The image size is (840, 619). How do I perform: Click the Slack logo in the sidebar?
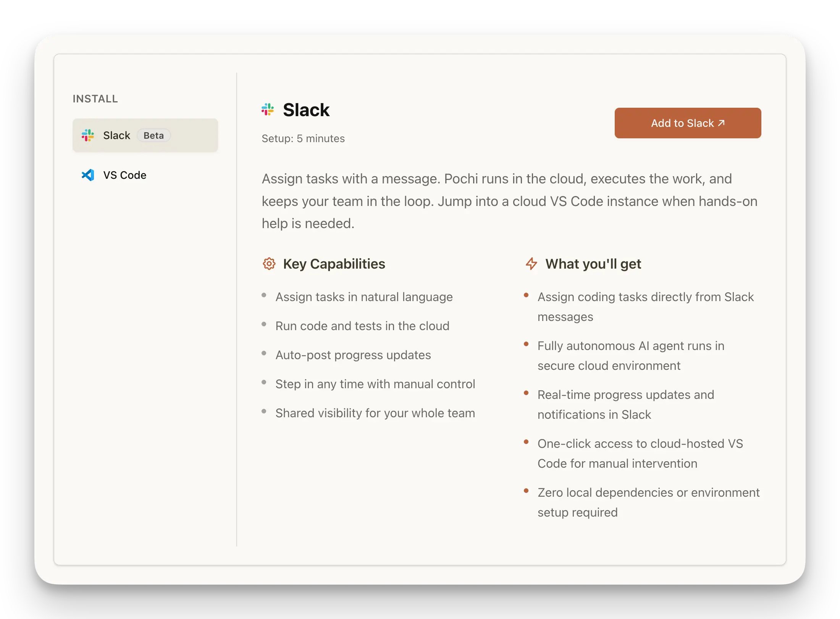(x=88, y=135)
